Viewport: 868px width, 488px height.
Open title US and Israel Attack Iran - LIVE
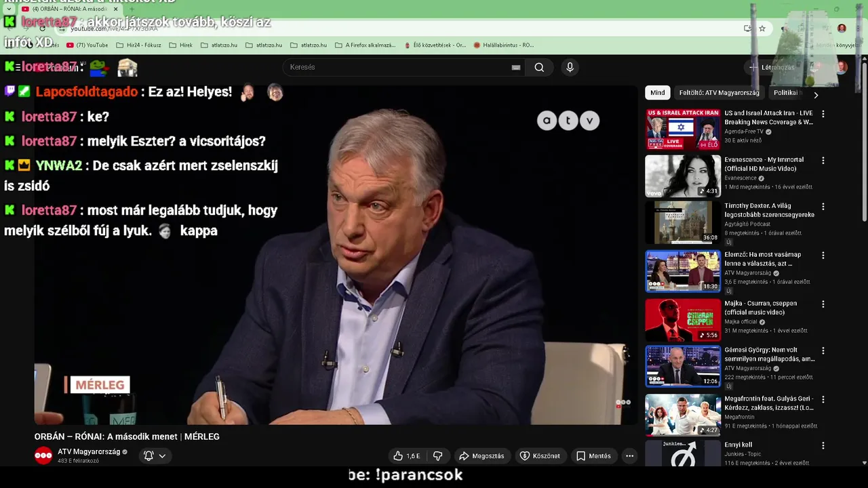[x=769, y=118]
